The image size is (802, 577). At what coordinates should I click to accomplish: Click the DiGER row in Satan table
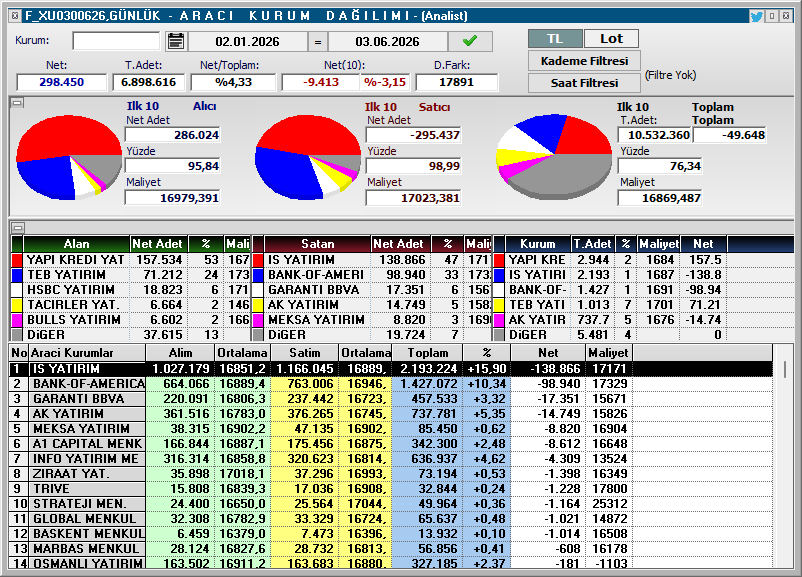(x=372, y=335)
